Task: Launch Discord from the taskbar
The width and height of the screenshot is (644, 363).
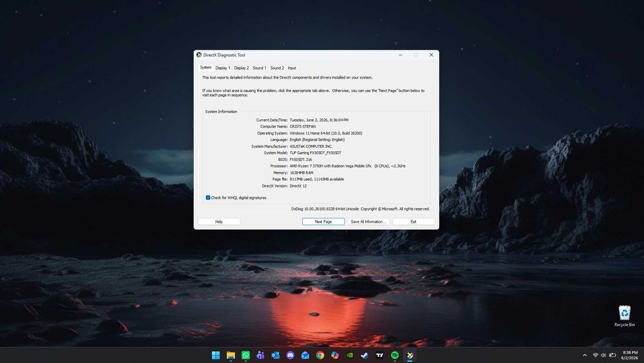Action: pos(290,355)
